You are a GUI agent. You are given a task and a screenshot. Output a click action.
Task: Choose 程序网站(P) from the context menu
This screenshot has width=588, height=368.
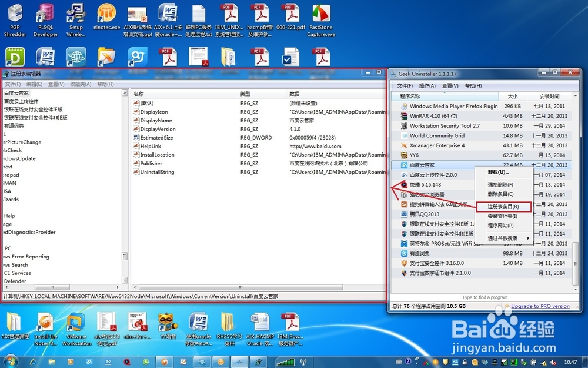coord(504,226)
